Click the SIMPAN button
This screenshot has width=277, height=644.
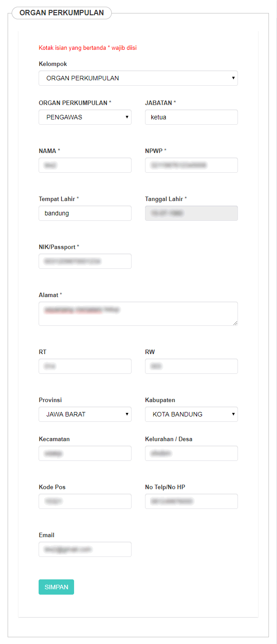[x=56, y=587]
